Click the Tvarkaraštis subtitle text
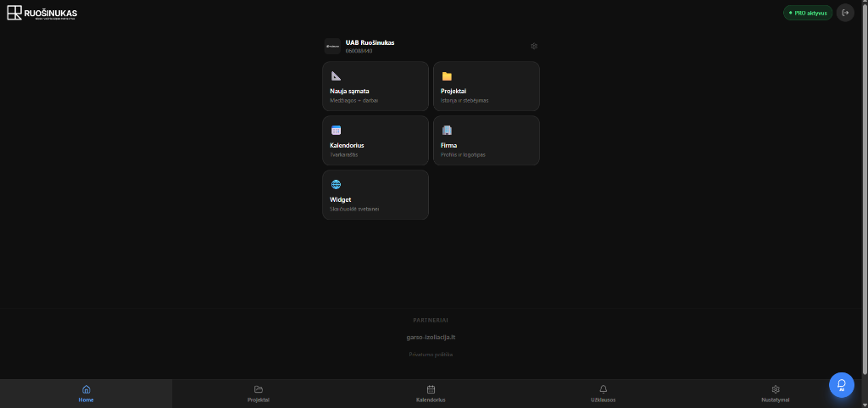The image size is (868, 408). [x=344, y=155]
